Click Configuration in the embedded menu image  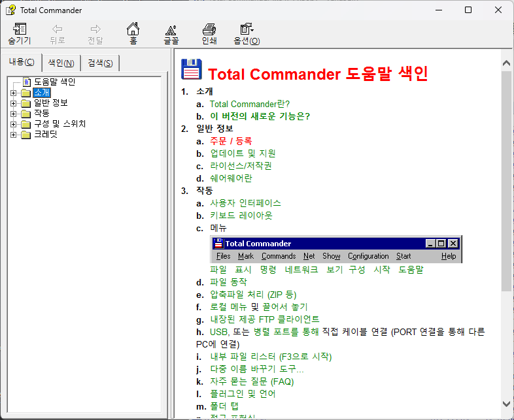pos(368,256)
